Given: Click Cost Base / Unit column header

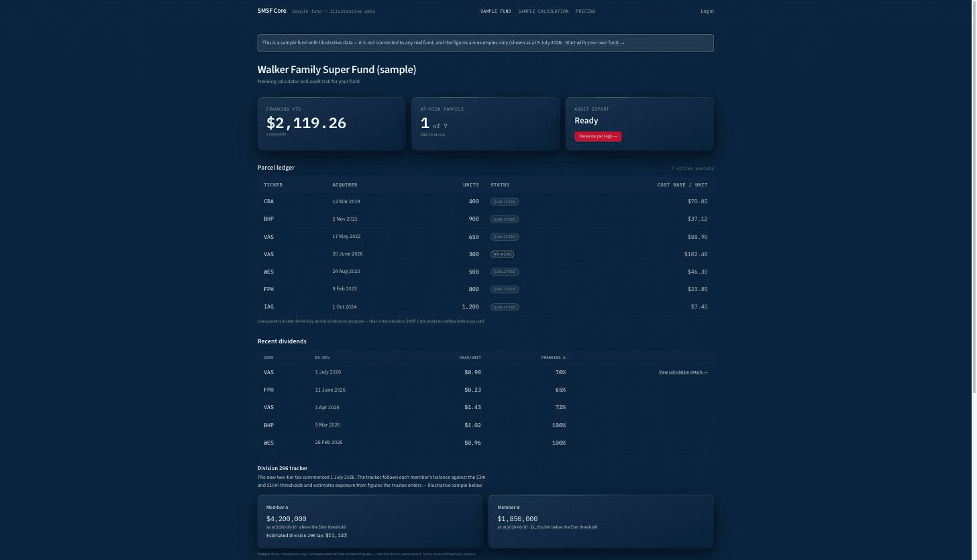Looking at the screenshot, I should coord(682,185).
